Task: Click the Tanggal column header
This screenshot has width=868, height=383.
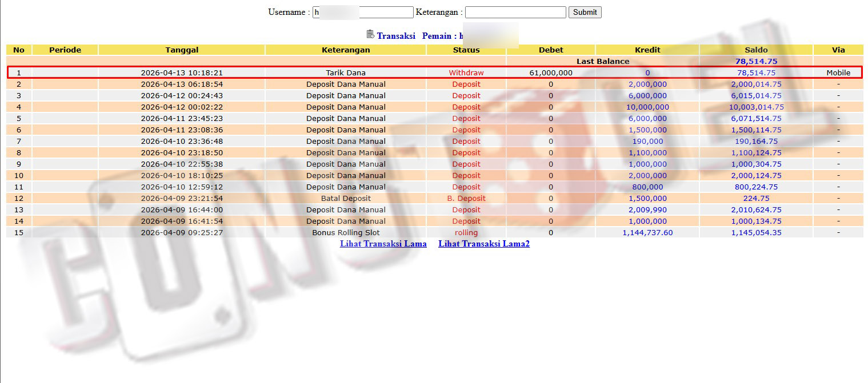Action: pyautogui.click(x=182, y=50)
